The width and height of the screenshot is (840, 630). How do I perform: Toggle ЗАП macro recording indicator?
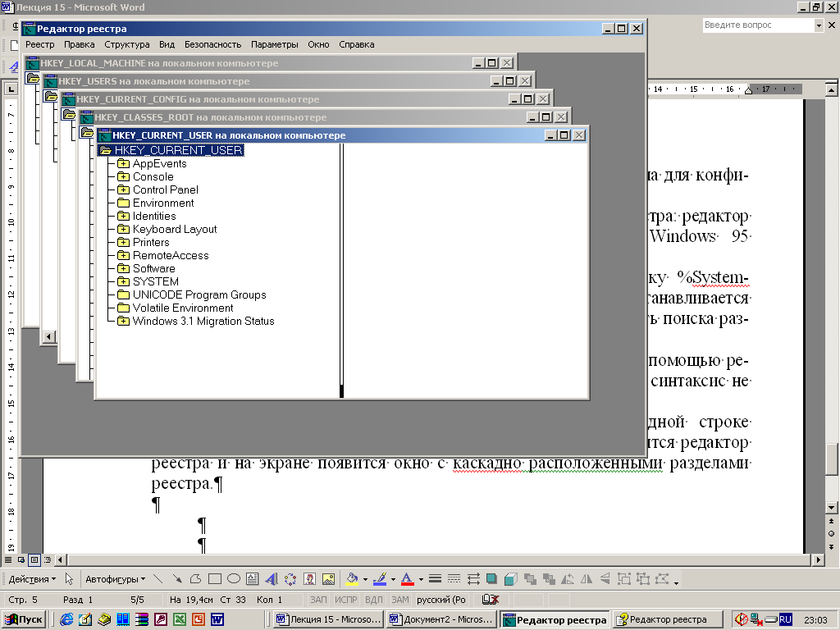pyautogui.click(x=318, y=600)
